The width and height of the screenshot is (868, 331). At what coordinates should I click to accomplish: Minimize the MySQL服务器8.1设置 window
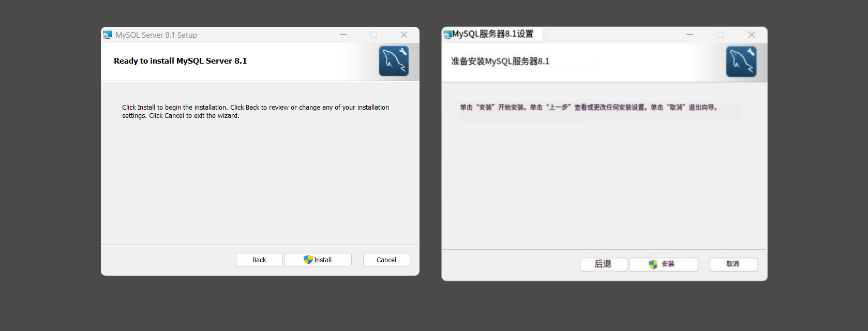click(x=690, y=35)
